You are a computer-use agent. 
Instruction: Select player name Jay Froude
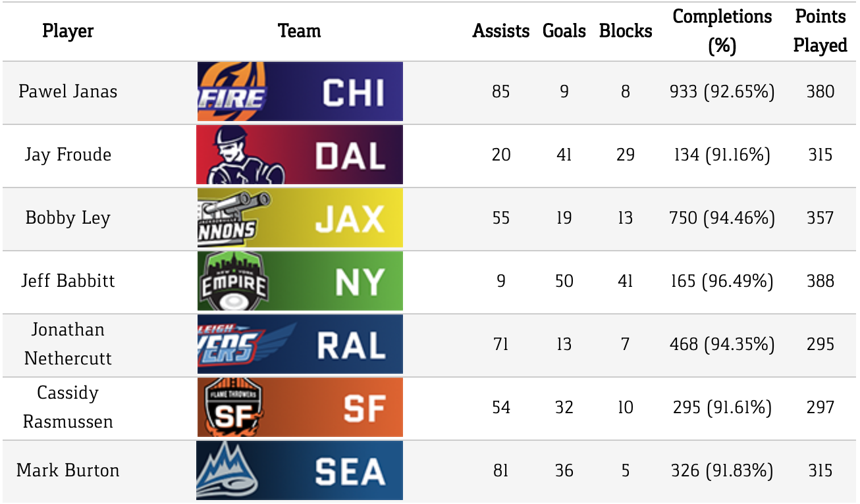click(68, 155)
